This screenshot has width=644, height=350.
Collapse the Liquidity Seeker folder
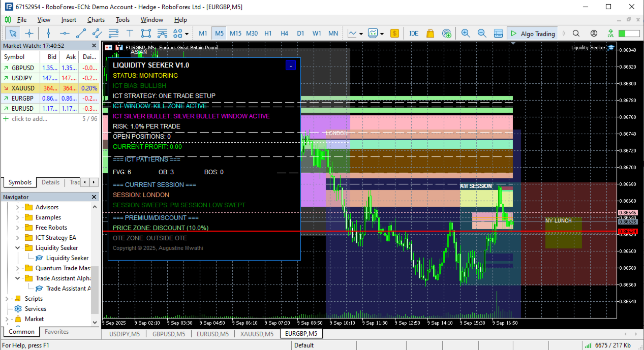coord(18,248)
